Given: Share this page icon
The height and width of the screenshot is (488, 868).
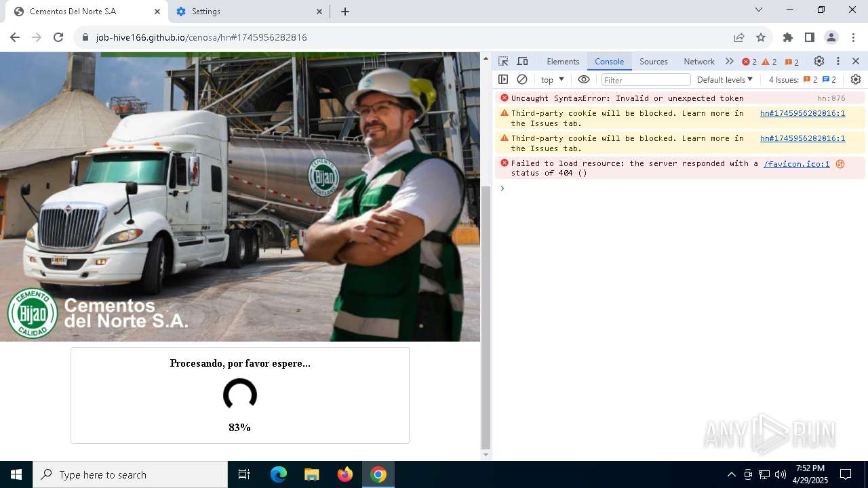Looking at the screenshot, I should pyautogui.click(x=739, y=37).
